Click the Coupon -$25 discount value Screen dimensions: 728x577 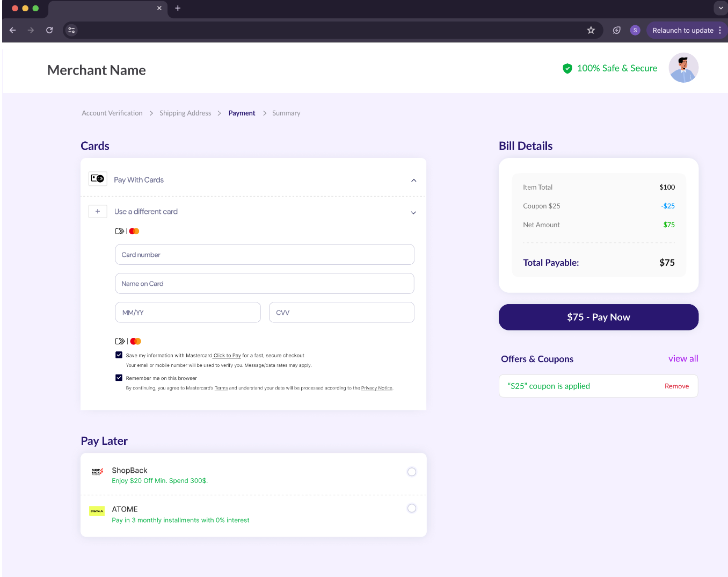668,206
